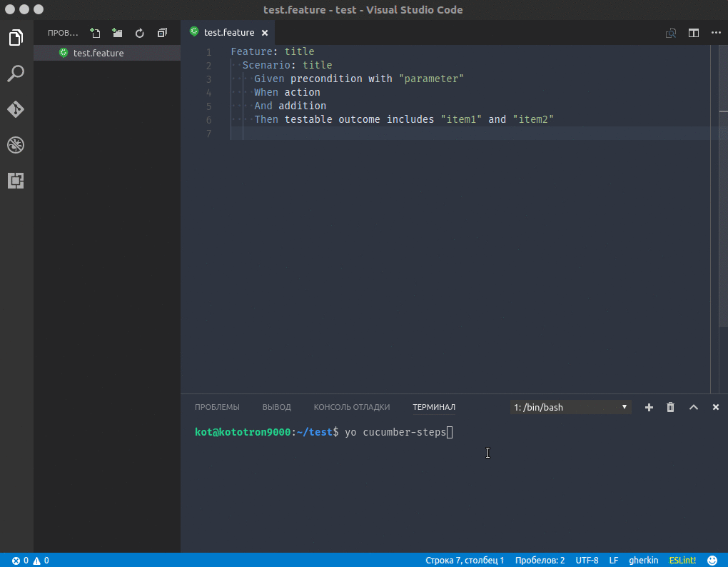Click the editor vertical scrollbar
Image resolution: width=728 pixels, height=567 pixels.
click(723, 186)
